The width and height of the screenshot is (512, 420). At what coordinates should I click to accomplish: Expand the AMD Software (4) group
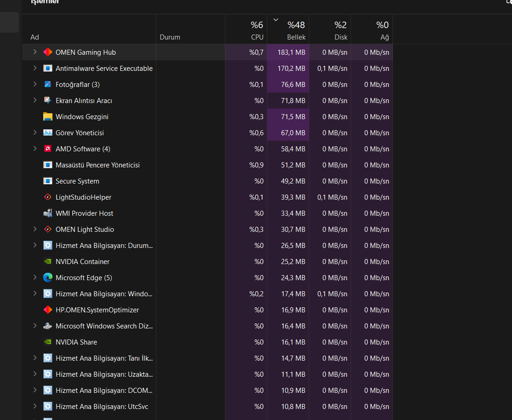(35, 149)
